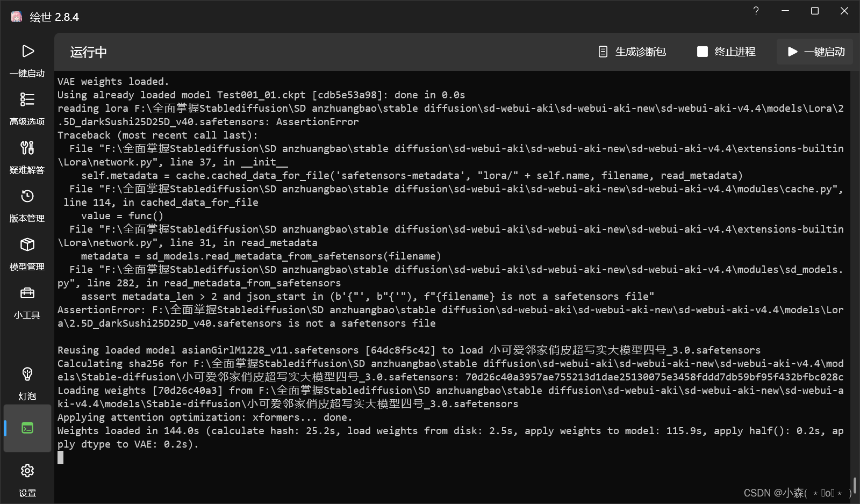Viewport: 860px width, 504px height.
Task: Click 终止进程 to stop process
Action: 726,52
